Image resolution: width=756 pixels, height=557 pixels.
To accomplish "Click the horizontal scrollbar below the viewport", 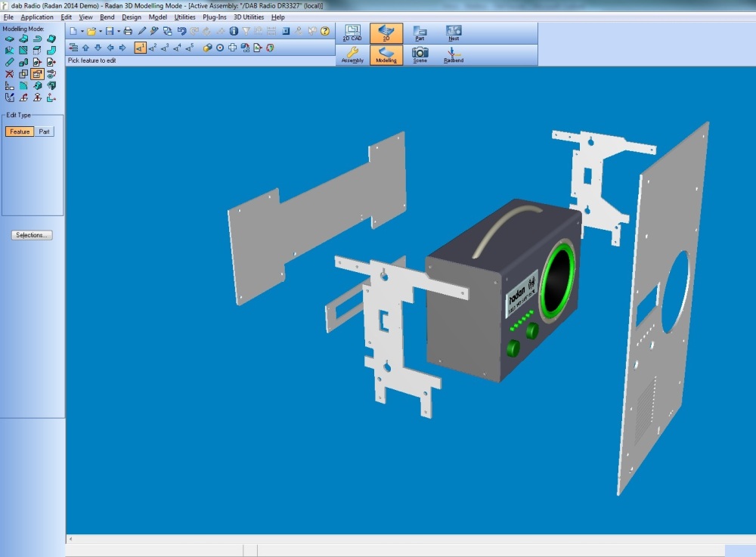I will [x=408, y=539].
